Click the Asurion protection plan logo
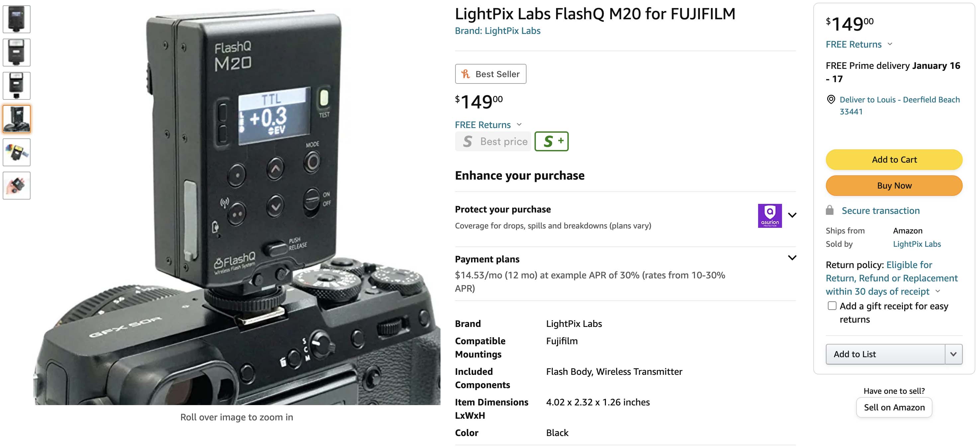980x447 pixels. click(x=770, y=216)
